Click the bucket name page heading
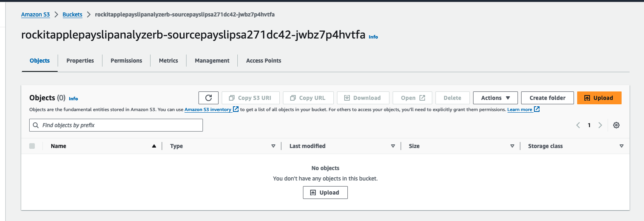Viewport: 644px width, 221px height. click(193, 35)
